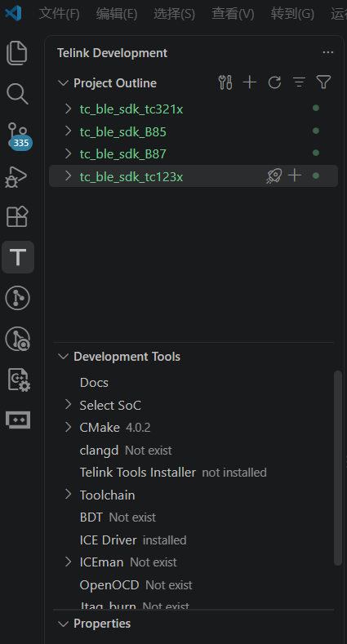347x644 pixels.
Task: Click the Development Tools vertical scrollbar
Action: coord(337,469)
